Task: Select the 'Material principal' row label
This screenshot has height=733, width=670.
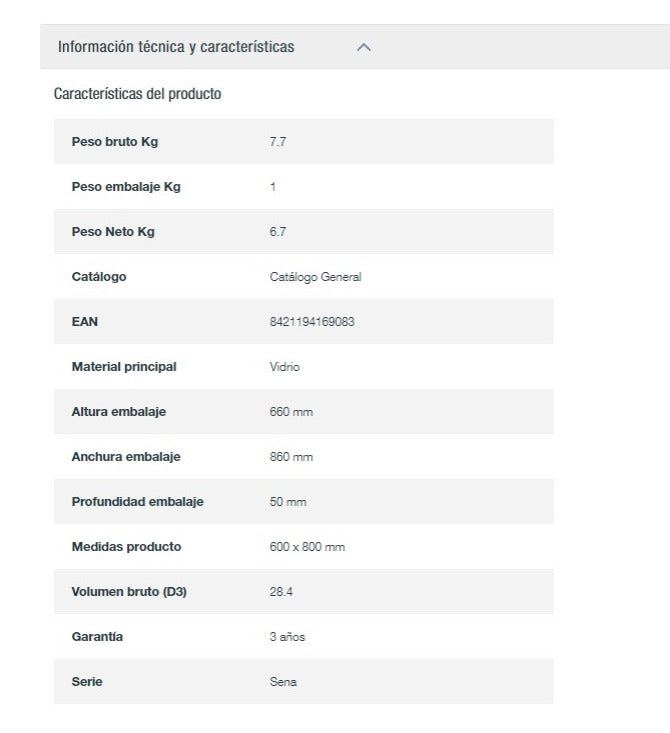Action: (x=124, y=367)
